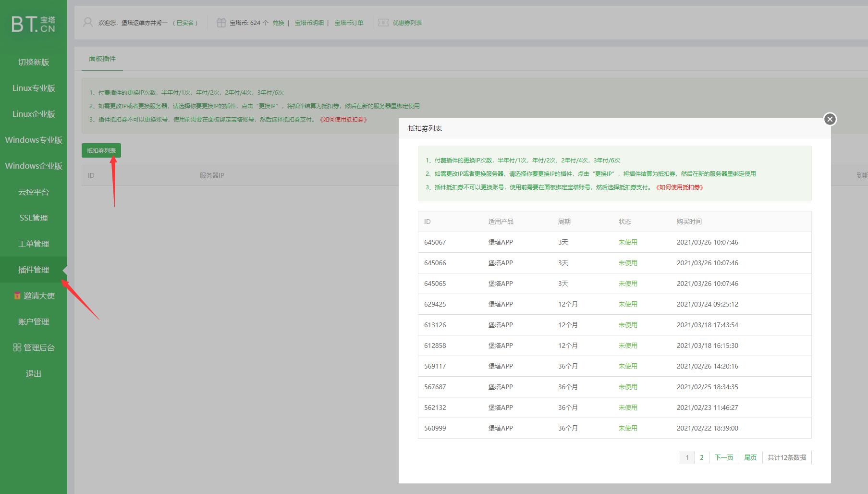The width and height of the screenshot is (868, 494).
Task: Click the BT.CN logo
Action: tap(33, 24)
